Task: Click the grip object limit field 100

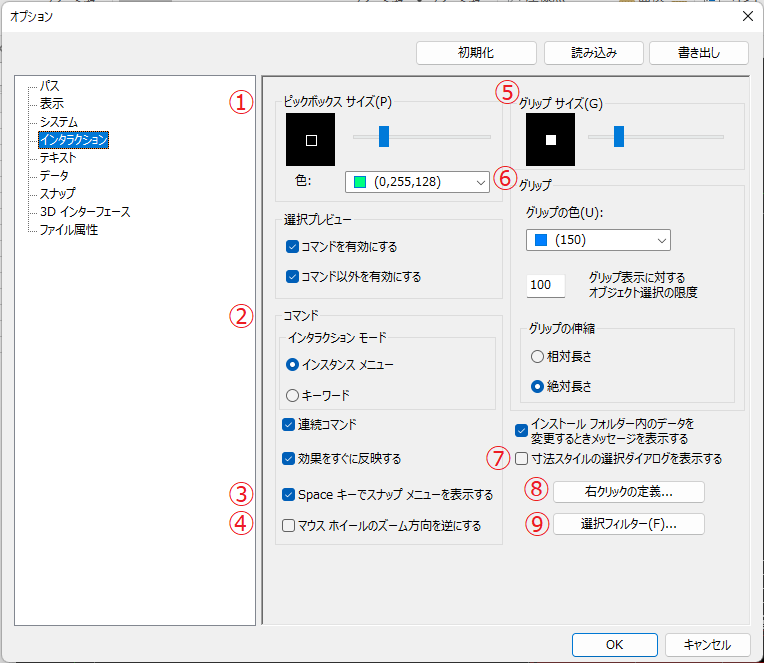Action: point(546,285)
